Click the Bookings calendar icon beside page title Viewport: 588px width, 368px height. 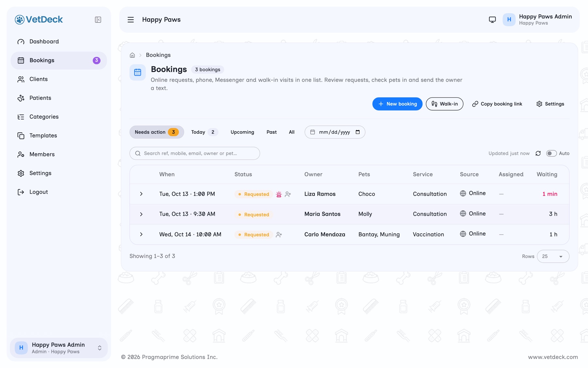(138, 72)
